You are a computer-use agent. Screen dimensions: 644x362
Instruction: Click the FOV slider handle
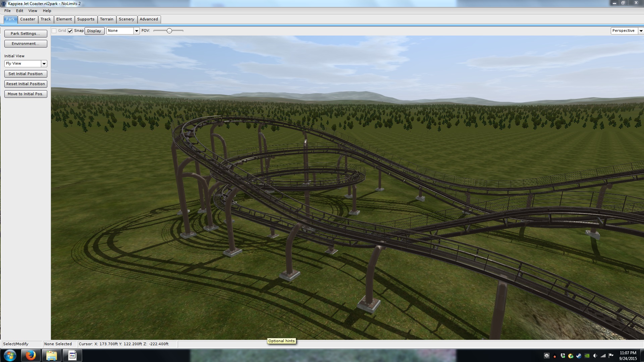(x=169, y=31)
